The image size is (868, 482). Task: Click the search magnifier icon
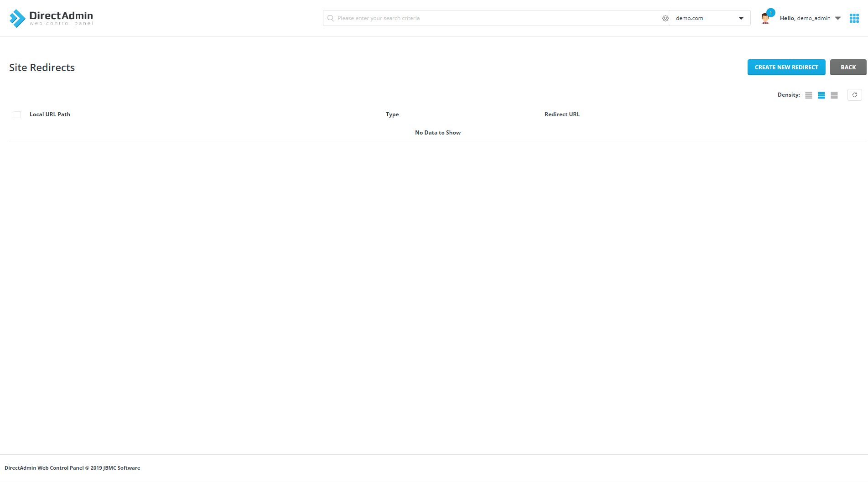click(331, 18)
